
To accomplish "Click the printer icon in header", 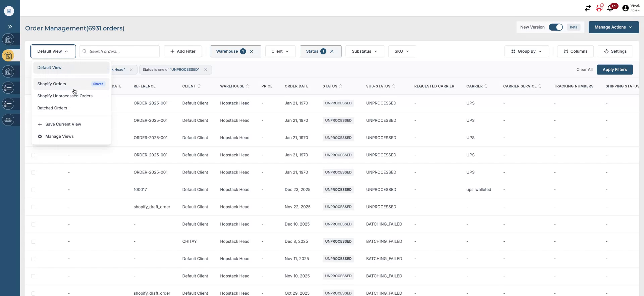I will (599, 8).
